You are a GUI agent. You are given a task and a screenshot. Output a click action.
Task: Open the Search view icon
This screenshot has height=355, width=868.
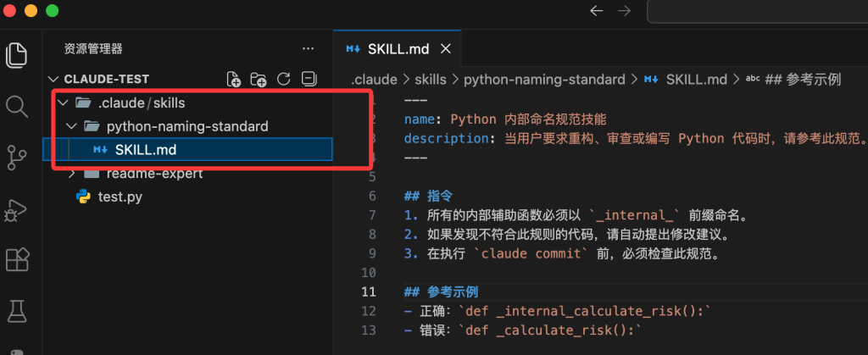(x=17, y=106)
